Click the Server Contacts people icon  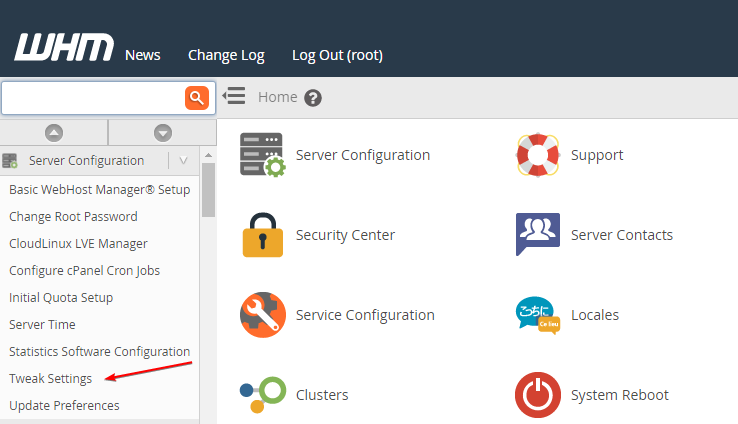coord(537,234)
